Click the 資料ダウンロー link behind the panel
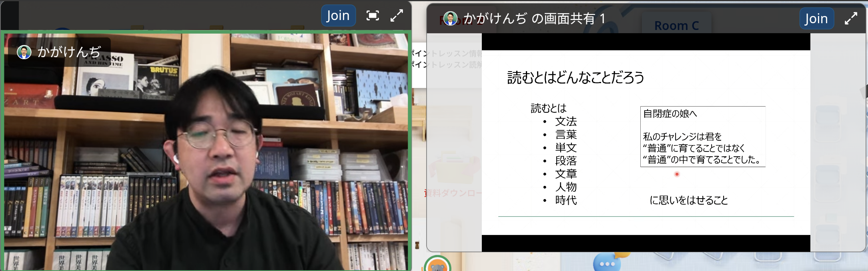868x271 pixels. pyautogui.click(x=453, y=193)
